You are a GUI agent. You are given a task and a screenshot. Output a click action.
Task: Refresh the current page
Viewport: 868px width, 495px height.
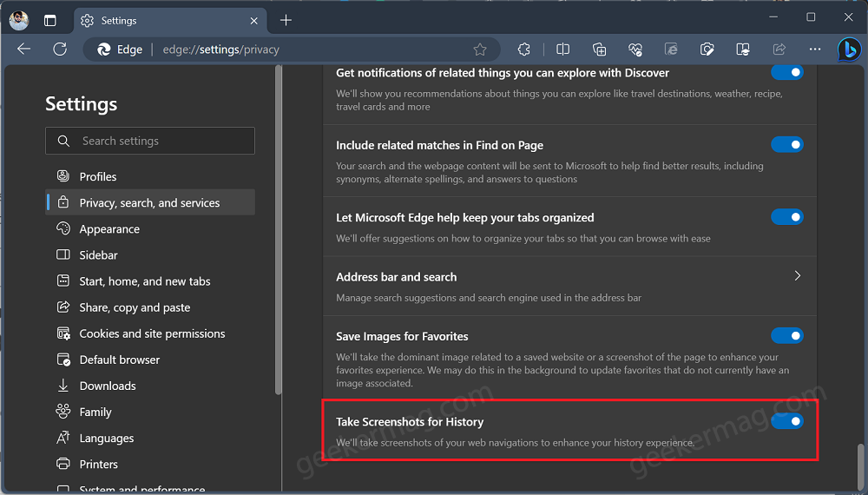(x=60, y=49)
